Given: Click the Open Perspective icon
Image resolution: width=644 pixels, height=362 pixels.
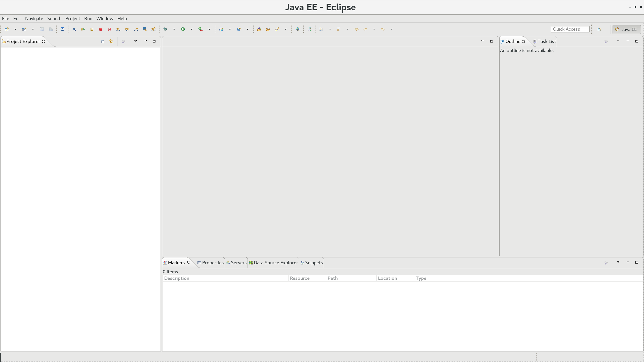Looking at the screenshot, I should coord(599,29).
